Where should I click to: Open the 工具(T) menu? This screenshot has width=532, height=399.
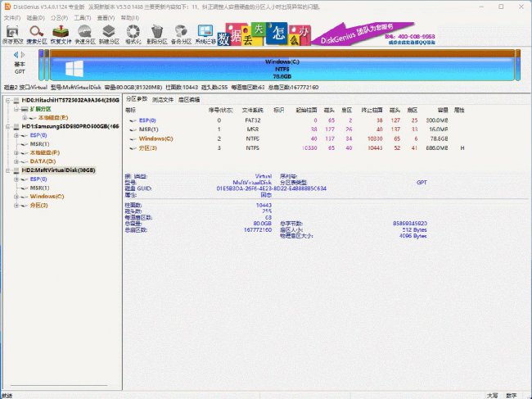pyautogui.click(x=83, y=18)
